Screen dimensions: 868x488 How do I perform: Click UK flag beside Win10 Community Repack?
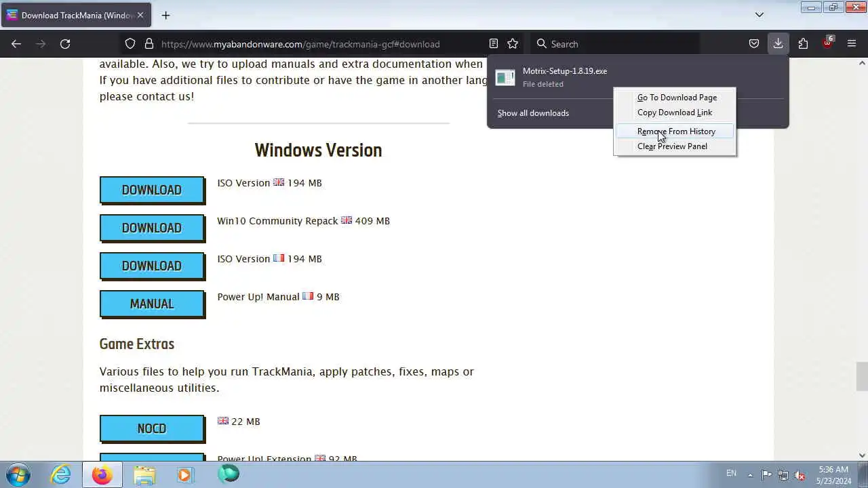pos(347,220)
